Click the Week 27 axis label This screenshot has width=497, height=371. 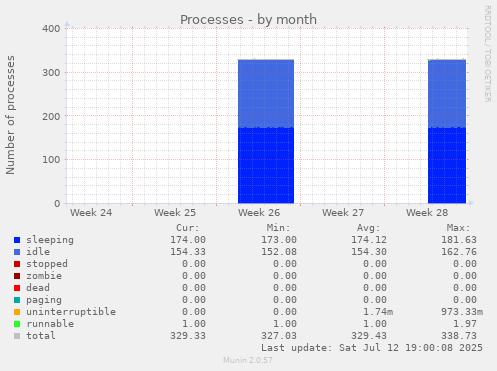click(x=343, y=213)
